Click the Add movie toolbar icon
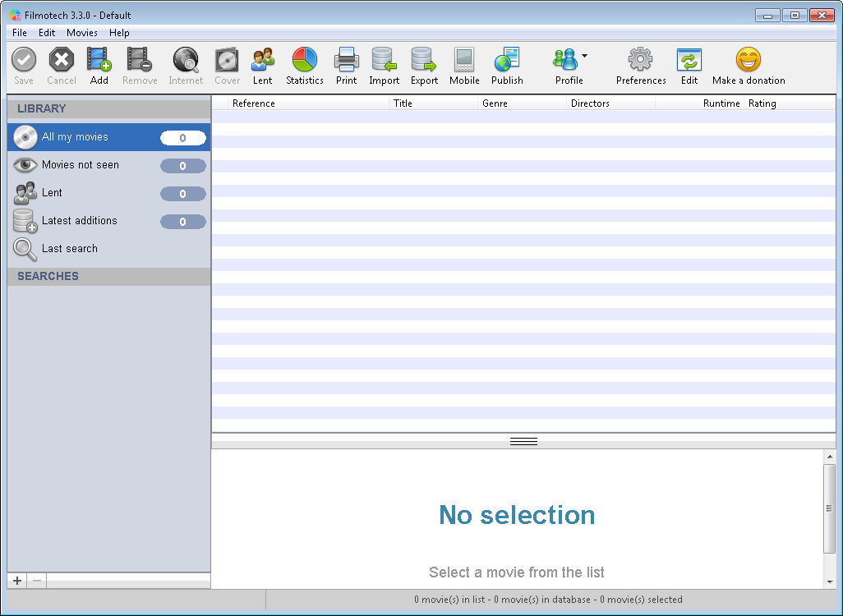Screen dimensions: 843x616 click(99, 61)
